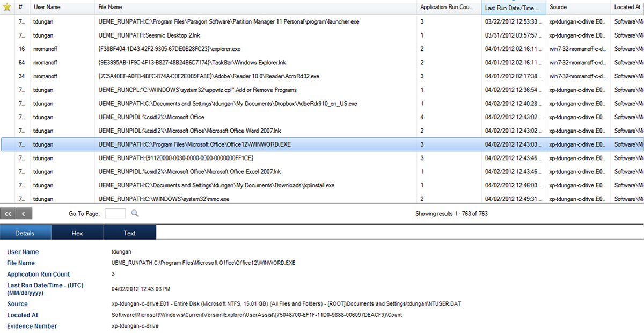Click inside the Go To Page field
The image size is (644, 333).
(115, 213)
